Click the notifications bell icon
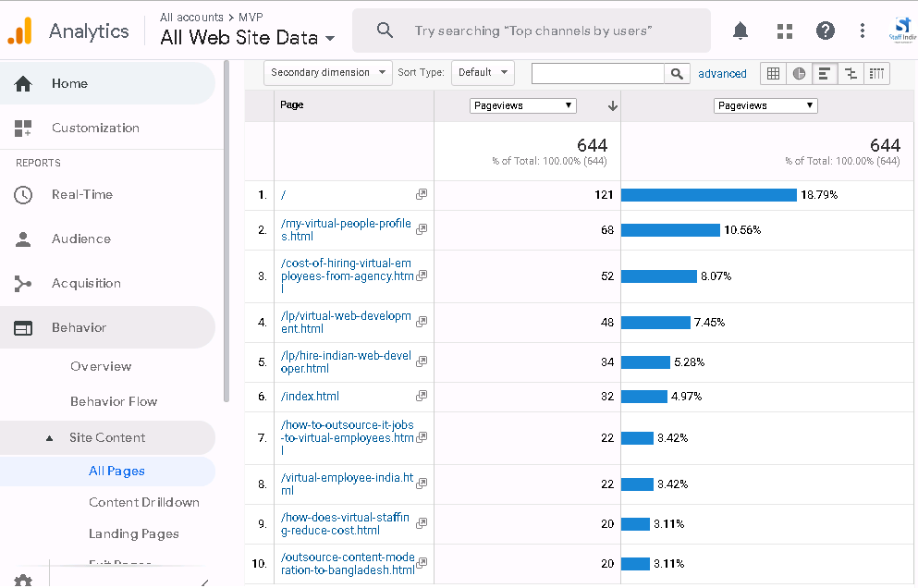Screen dimensions: 918x588 (741, 31)
